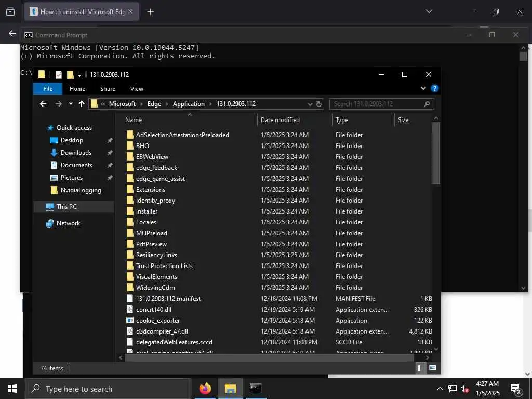Select the identity_proxy folder
Viewport: 532px width, 399px height.
155,201
